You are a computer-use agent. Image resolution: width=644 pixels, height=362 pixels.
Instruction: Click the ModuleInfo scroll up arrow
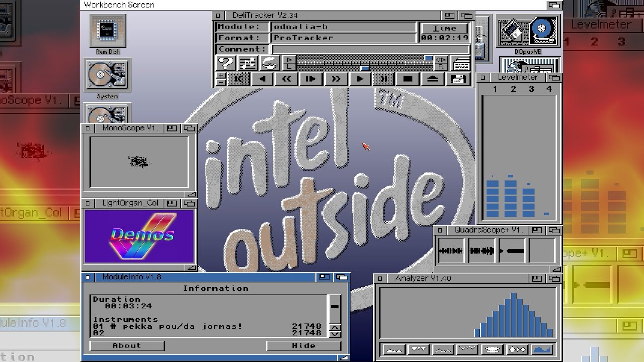tap(335, 328)
